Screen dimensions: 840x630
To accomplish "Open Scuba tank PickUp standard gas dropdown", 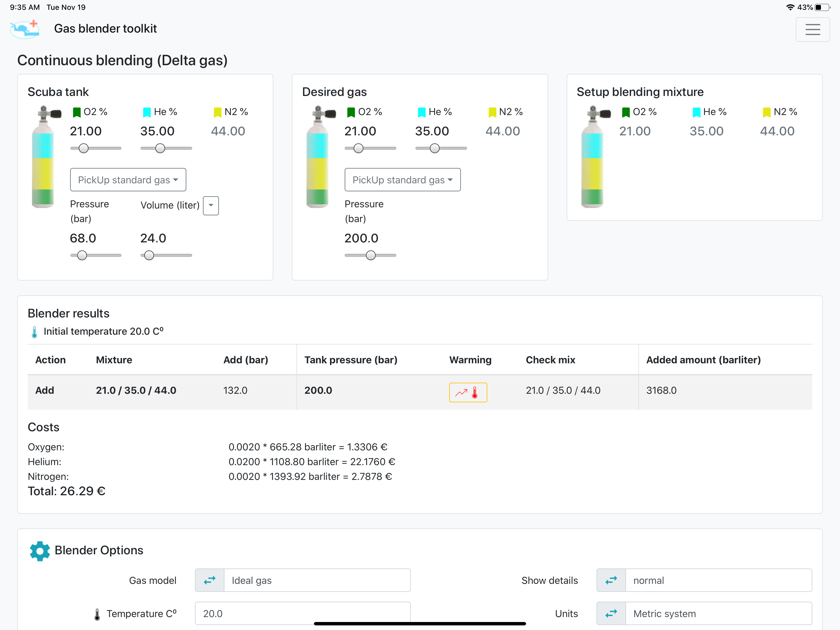I will click(128, 180).
